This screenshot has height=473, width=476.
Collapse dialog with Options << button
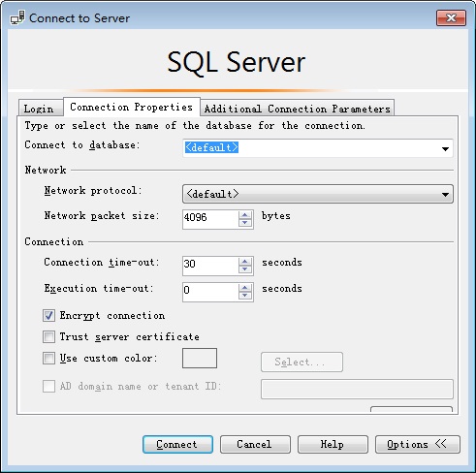[417, 444]
